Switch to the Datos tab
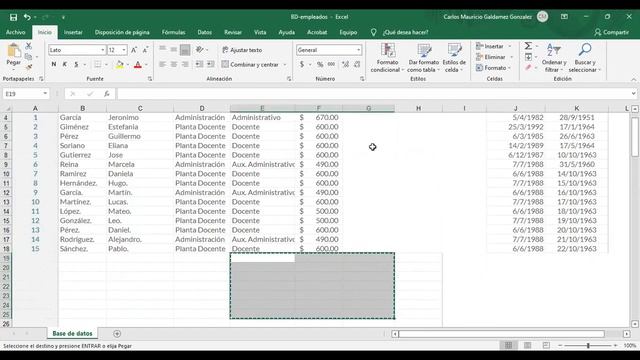 click(x=204, y=32)
